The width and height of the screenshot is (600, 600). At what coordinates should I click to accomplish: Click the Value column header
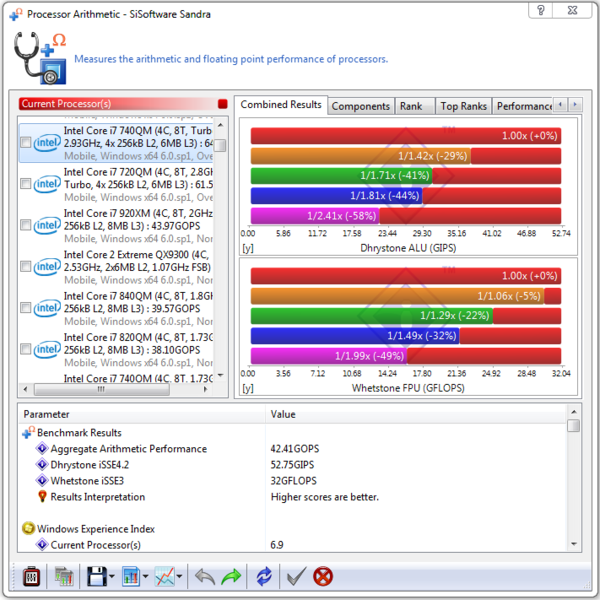(x=416, y=414)
